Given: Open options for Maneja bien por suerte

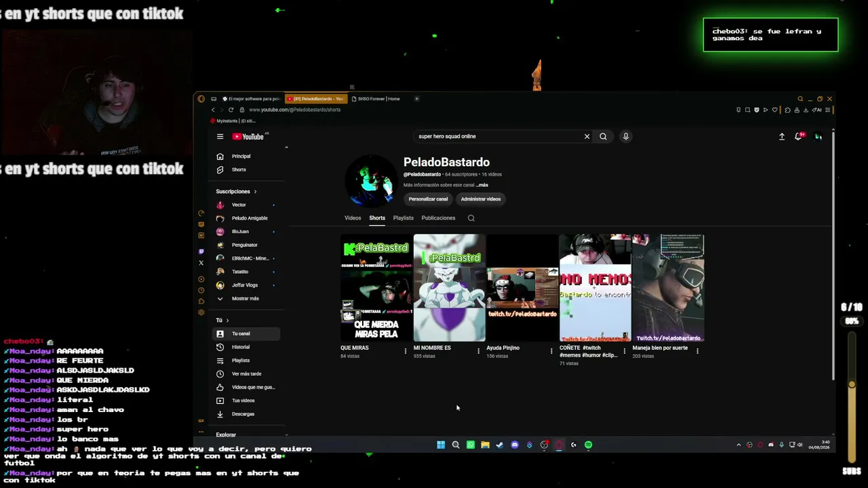Looking at the screenshot, I should 697,351.
